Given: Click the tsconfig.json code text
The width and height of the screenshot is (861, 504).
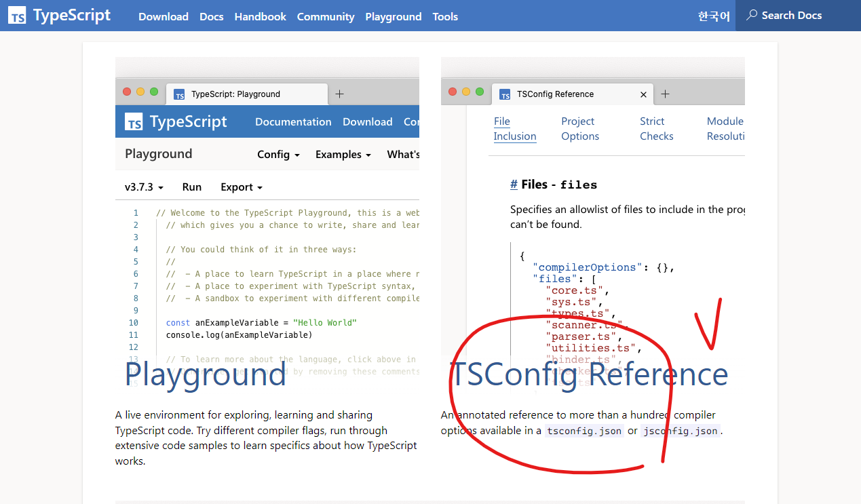Looking at the screenshot, I should pyautogui.click(x=584, y=431).
